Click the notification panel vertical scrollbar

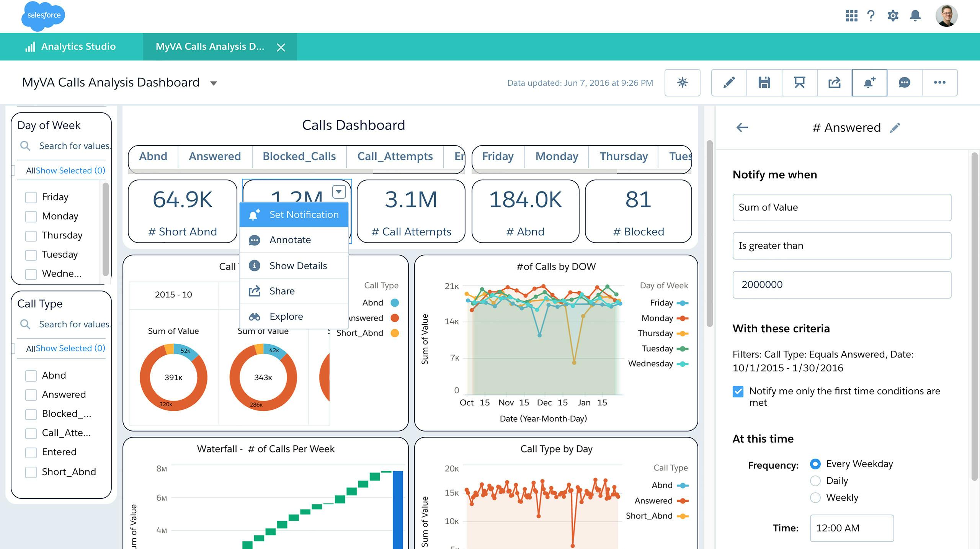[x=974, y=316]
